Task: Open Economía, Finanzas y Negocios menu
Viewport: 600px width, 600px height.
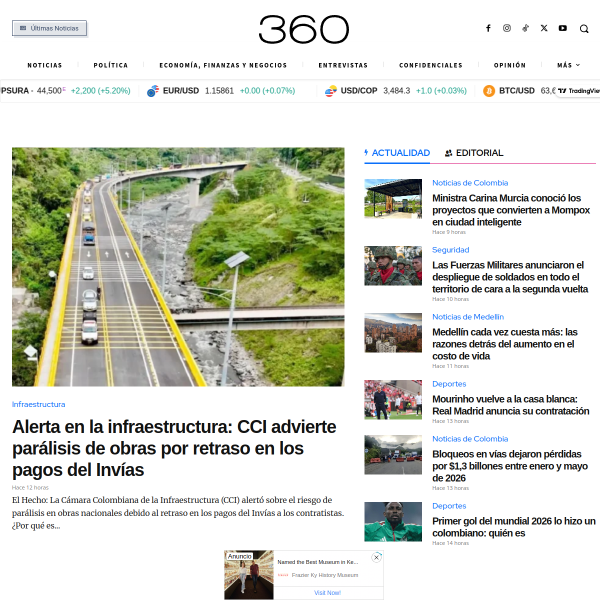Action: pos(223,65)
